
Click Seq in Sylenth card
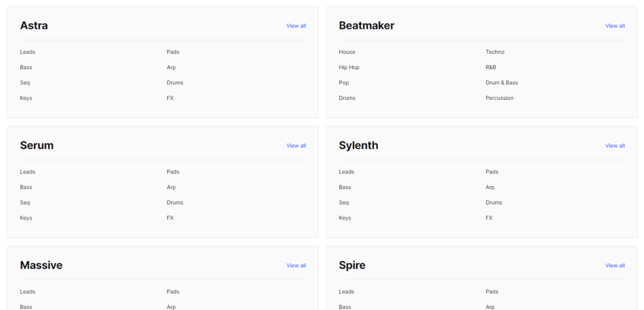click(x=344, y=203)
